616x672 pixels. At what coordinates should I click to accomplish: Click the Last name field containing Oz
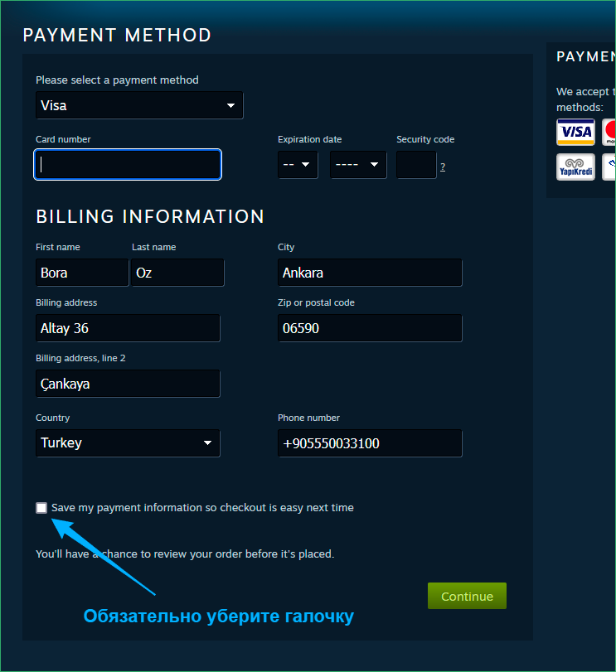[x=177, y=273]
